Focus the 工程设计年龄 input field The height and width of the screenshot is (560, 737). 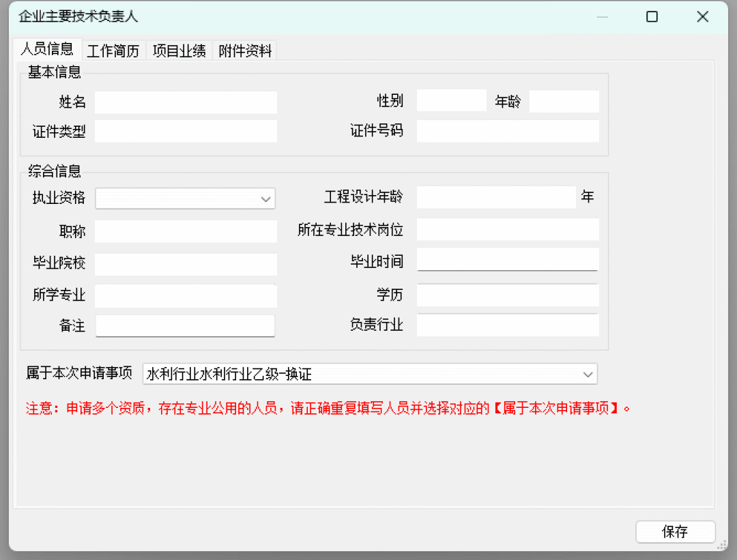coord(496,197)
